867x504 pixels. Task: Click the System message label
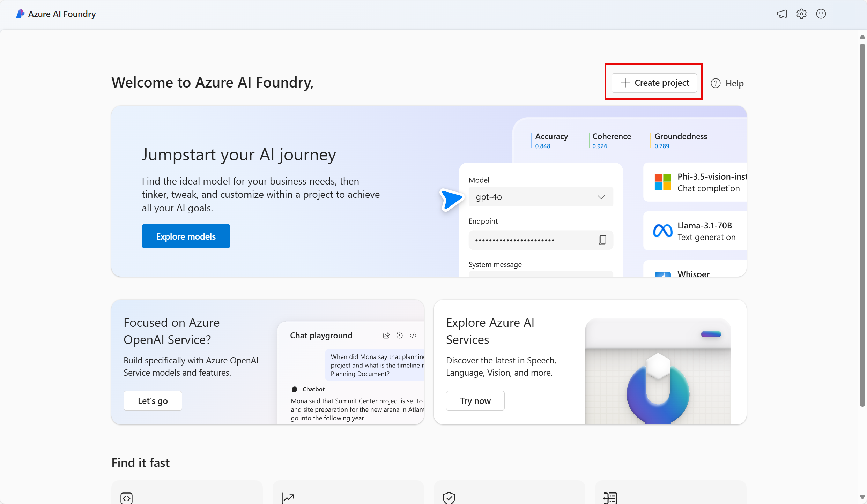click(495, 265)
